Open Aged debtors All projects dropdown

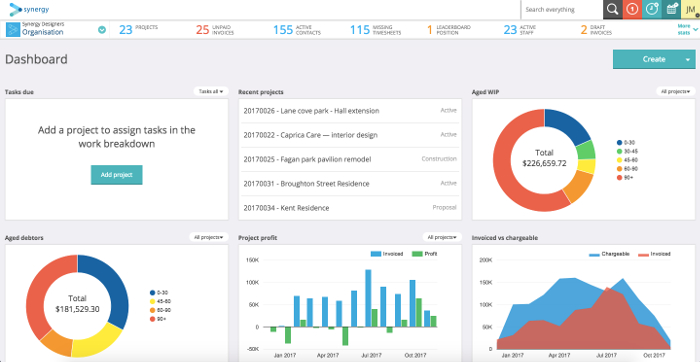208,237
